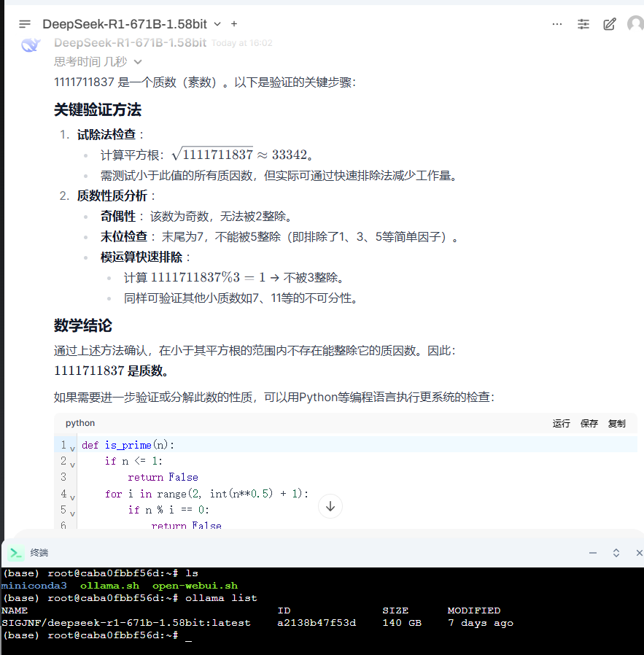Open chat controls sliders icon
This screenshot has height=655, width=644.
tap(583, 24)
